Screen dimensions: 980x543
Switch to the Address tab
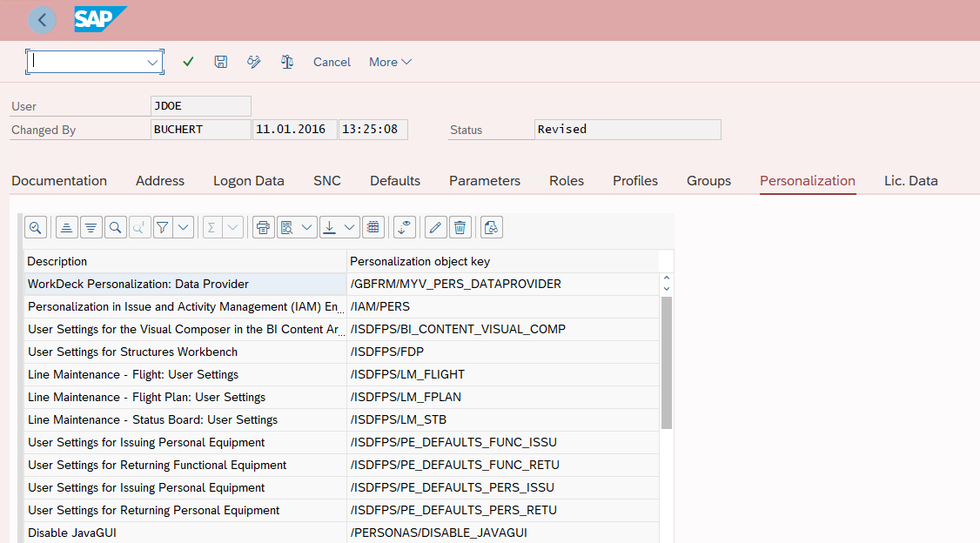point(160,181)
